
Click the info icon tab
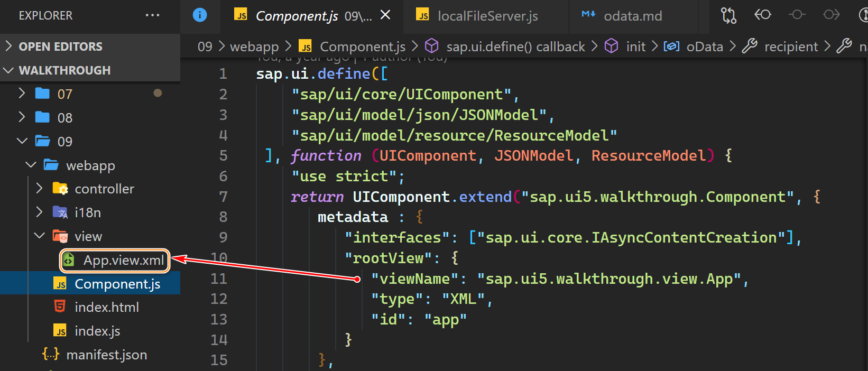[200, 15]
